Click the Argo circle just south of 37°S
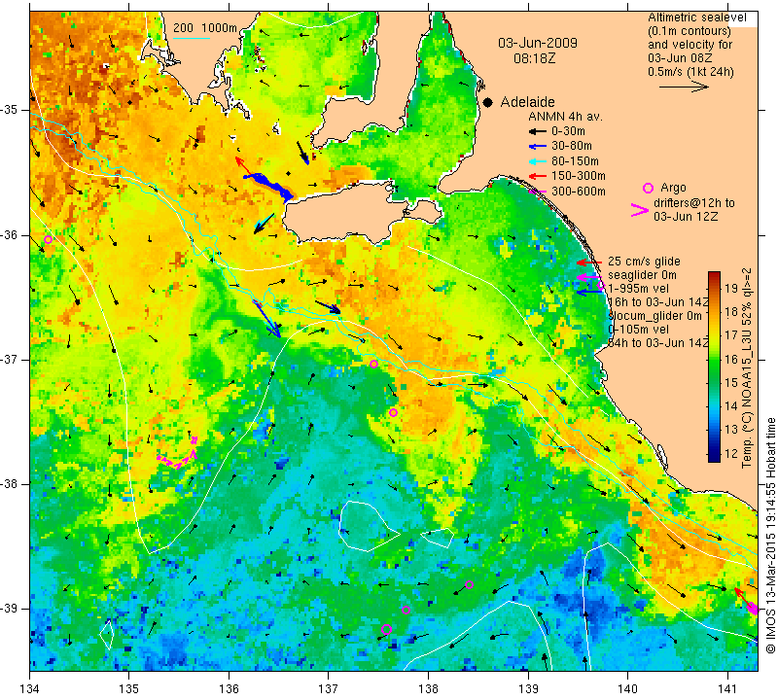 374,365
